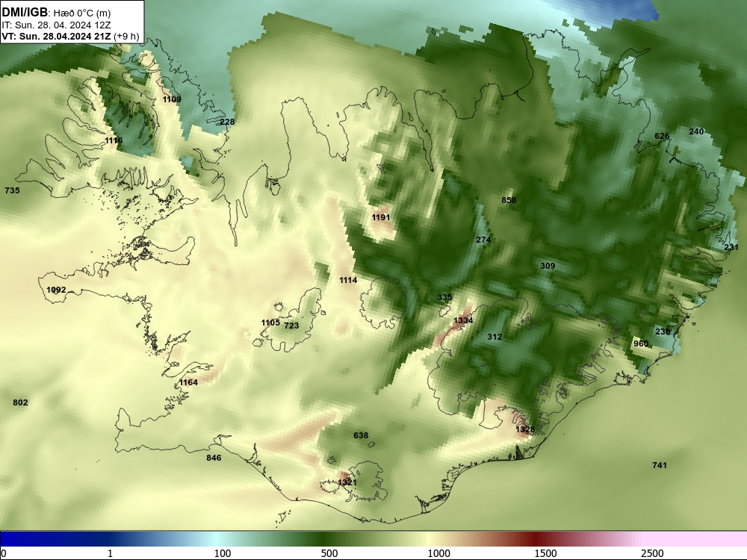747x560 pixels.
Task: Select the 1116 height value
Action: tap(114, 140)
